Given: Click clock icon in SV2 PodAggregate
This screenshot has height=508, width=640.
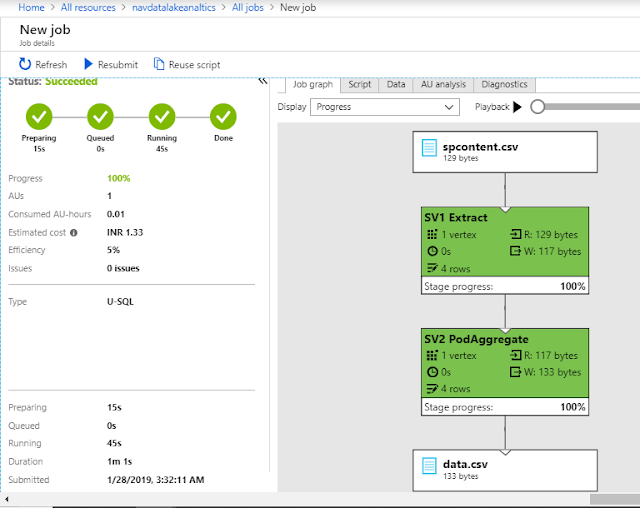Looking at the screenshot, I should (x=432, y=372).
